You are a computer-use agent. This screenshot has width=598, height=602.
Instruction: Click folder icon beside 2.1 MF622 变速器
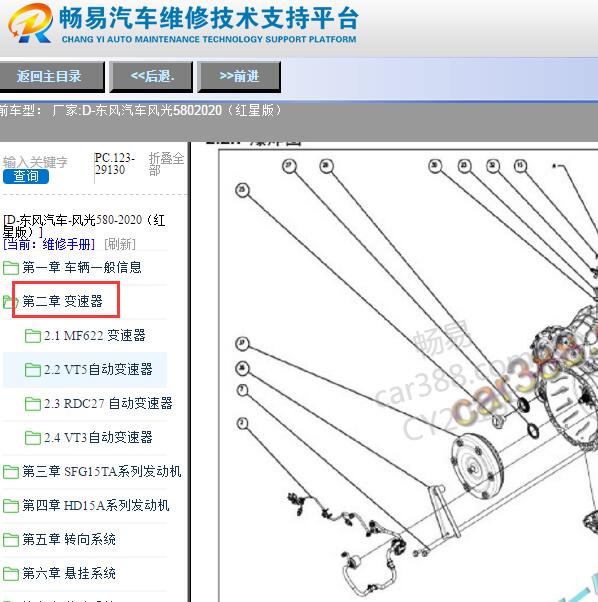(33, 336)
